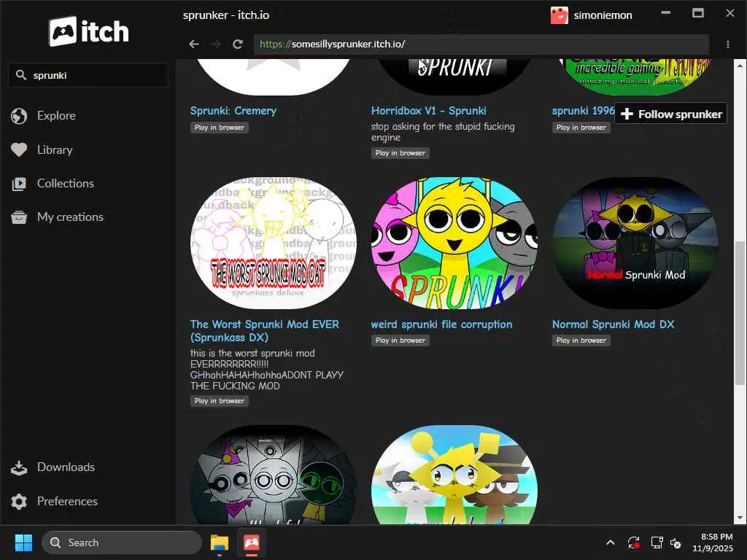
Task: Click the My creations box icon
Action: pyautogui.click(x=19, y=217)
